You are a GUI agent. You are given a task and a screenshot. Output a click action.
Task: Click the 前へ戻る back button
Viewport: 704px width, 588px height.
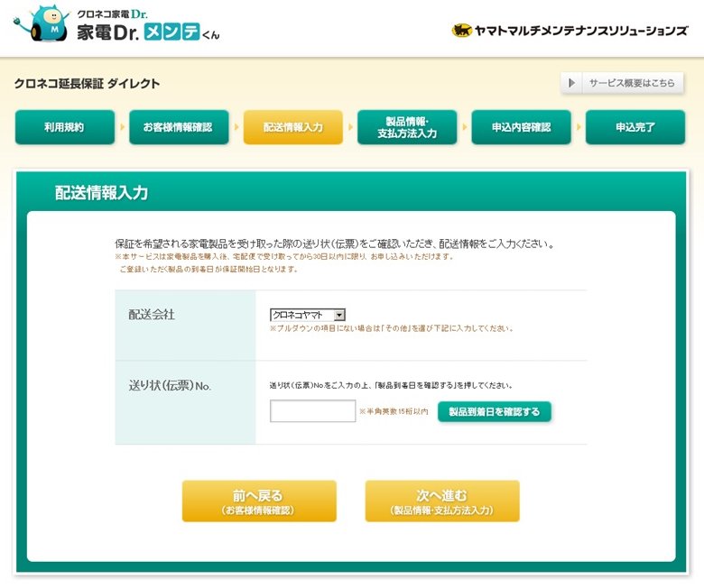(x=259, y=501)
